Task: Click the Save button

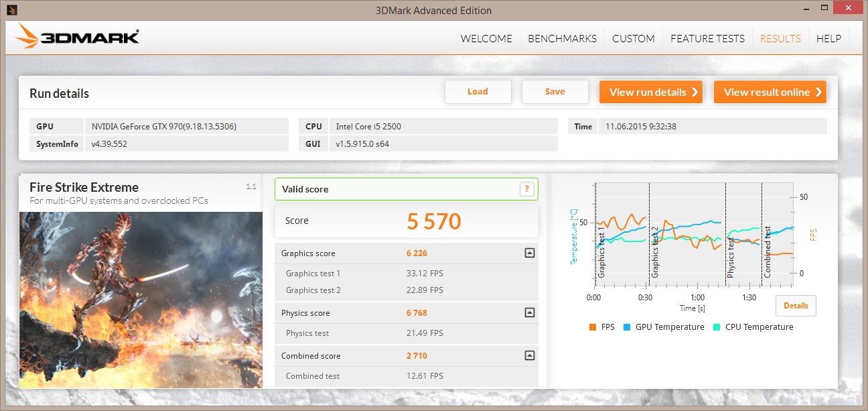Action: (555, 92)
